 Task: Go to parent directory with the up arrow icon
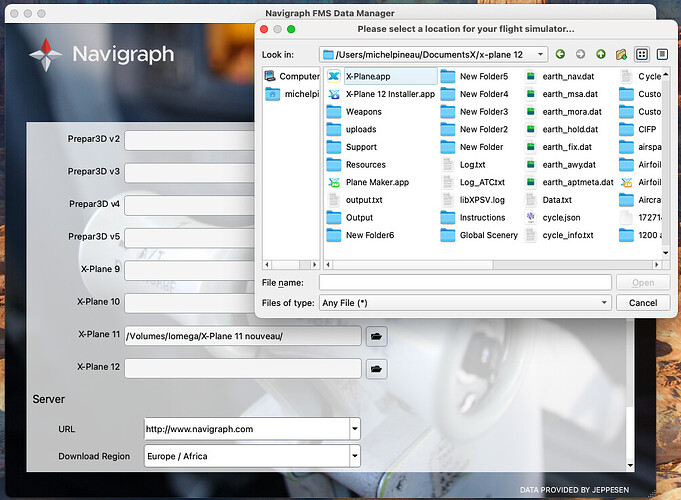pos(601,54)
